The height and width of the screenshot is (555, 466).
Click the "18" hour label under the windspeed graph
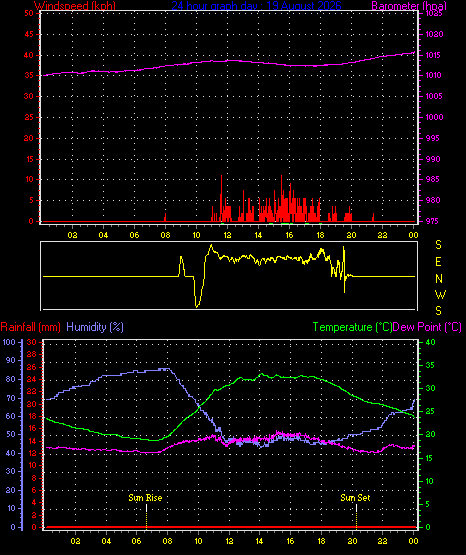click(x=320, y=235)
